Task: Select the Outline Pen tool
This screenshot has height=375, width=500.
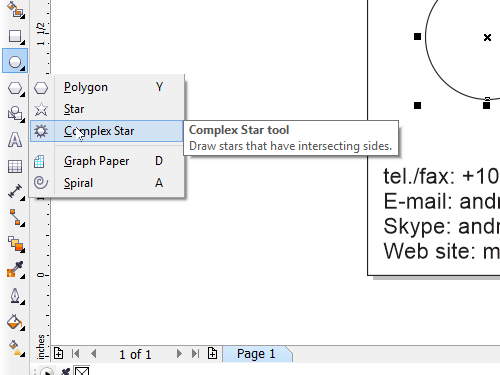Action: (x=15, y=295)
